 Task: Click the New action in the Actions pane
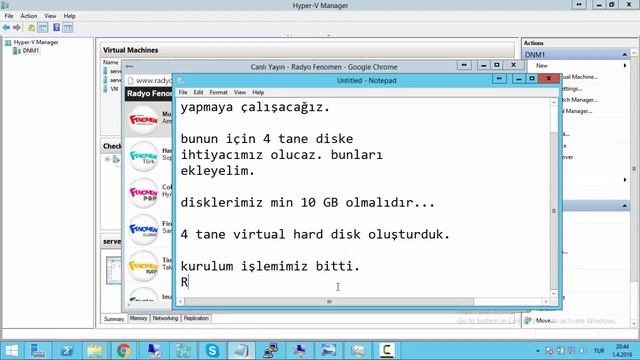[542, 66]
